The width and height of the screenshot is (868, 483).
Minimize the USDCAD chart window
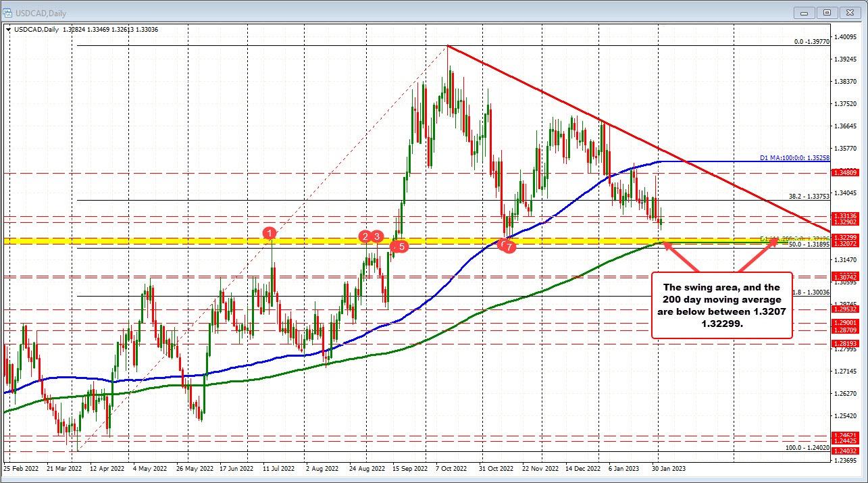pos(804,12)
